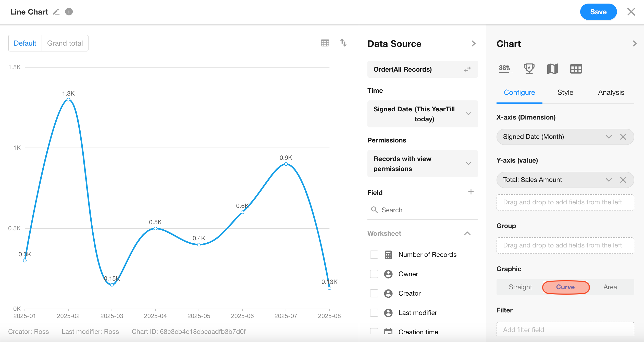This screenshot has height=342, width=644.
Task: Select the map chart type icon
Action: [552, 69]
